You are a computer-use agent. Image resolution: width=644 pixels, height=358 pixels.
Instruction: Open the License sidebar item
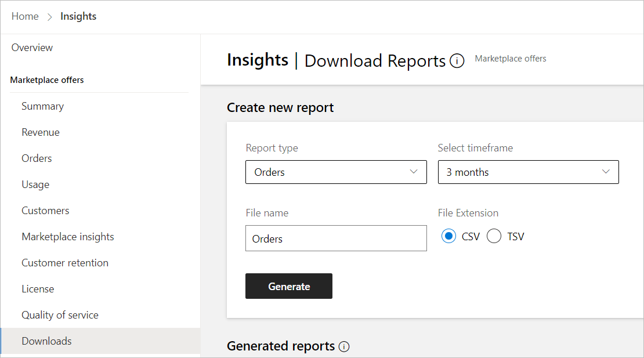[x=38, y=289]
